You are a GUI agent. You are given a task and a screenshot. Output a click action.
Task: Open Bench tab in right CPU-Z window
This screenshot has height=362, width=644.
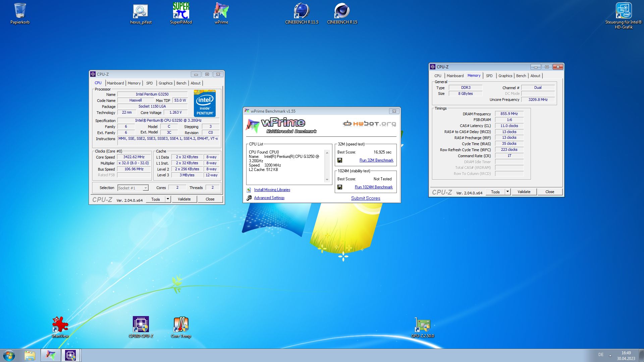point(521,76)
